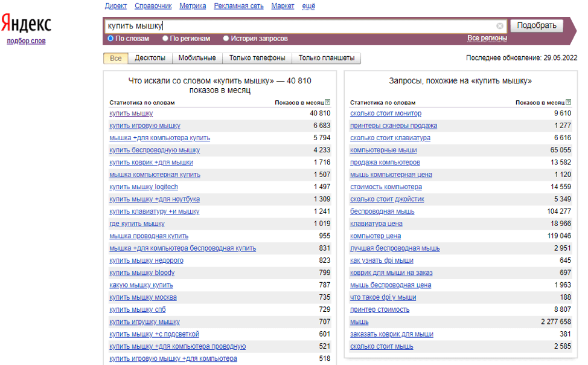
Task: Select the 'Последнее обновление: 29.05.2022' text
Action: click(x=522, y=58)
